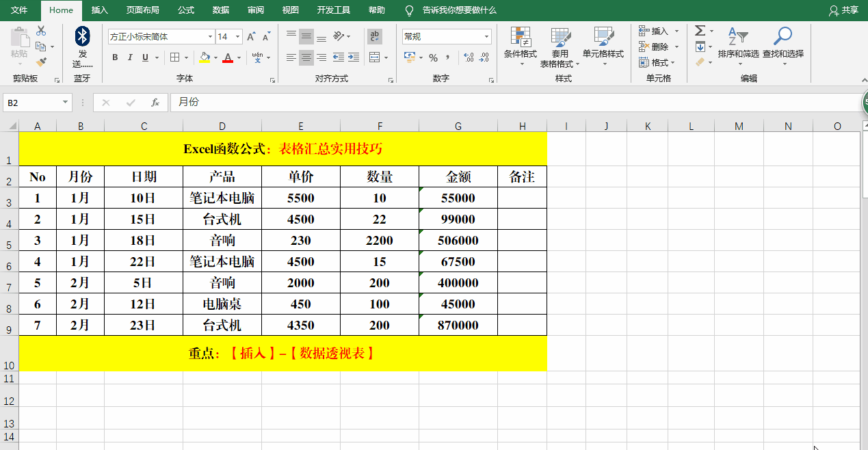
Task: Expand the number format combo box (常规)
Action: pos(486,36)
